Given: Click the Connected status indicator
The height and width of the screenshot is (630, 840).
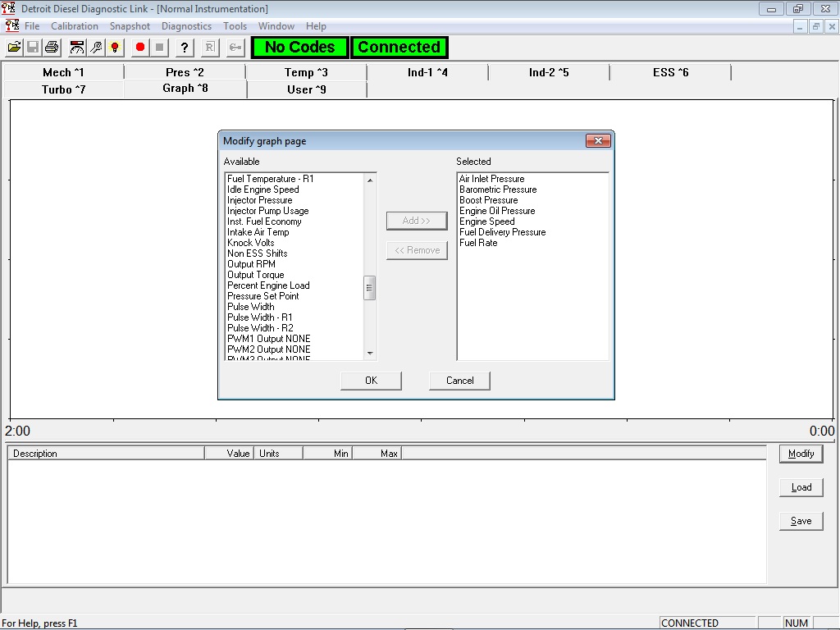Looking at the screenshot, I should point(399,47).
